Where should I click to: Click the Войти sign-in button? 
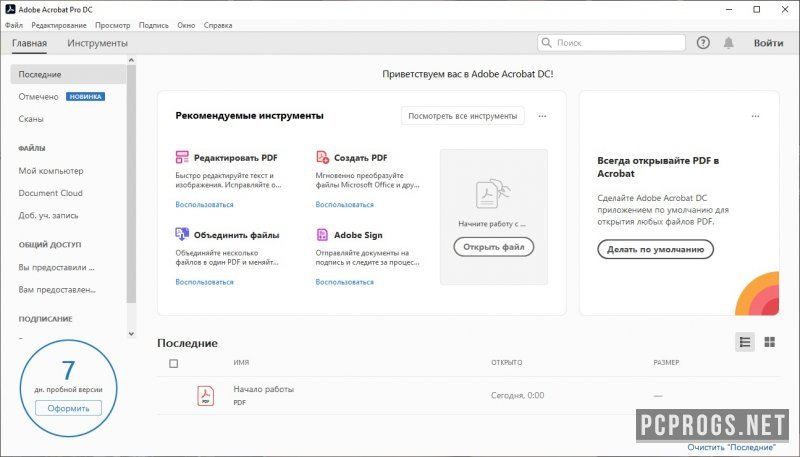point(768,43)
